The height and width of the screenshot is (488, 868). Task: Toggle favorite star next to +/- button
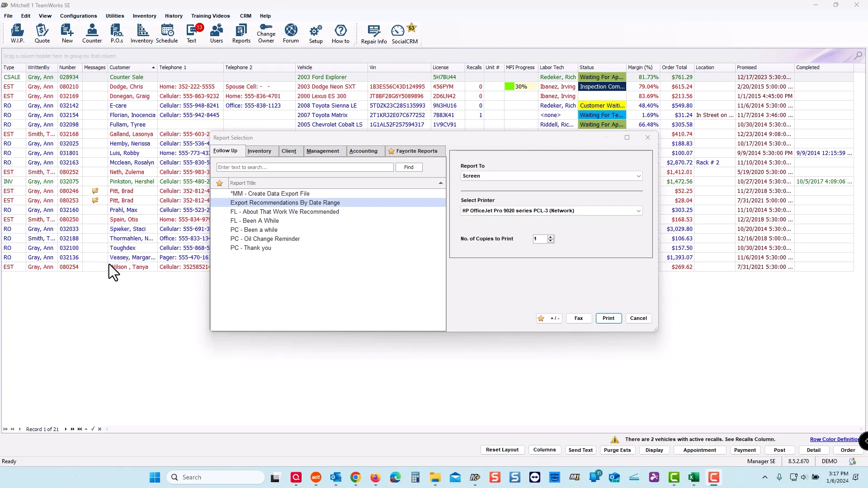tap(541, 318)
